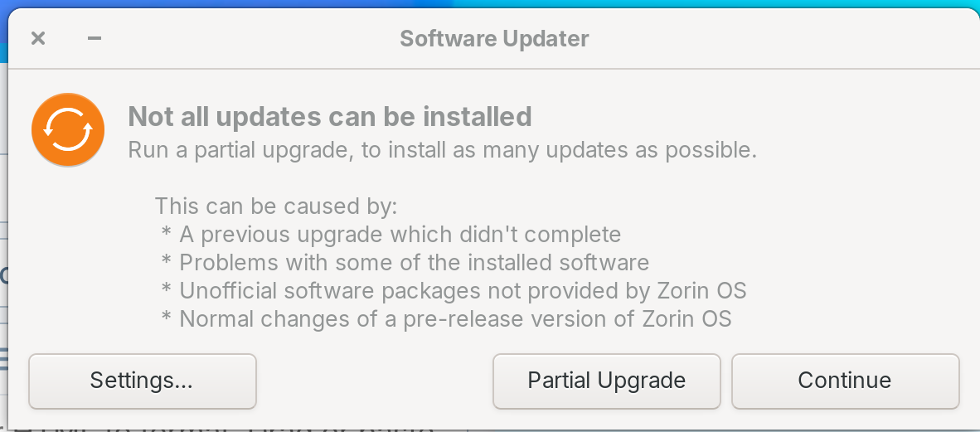Open updater Settings... button
Screen dimensions: 980x432
pyautogui.click(x=143, y=381)
